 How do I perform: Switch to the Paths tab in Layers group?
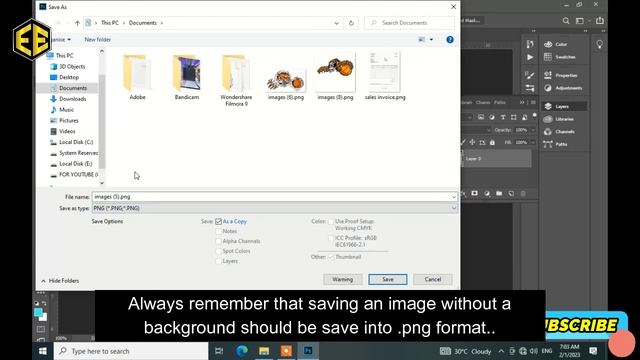click(500, 102)
